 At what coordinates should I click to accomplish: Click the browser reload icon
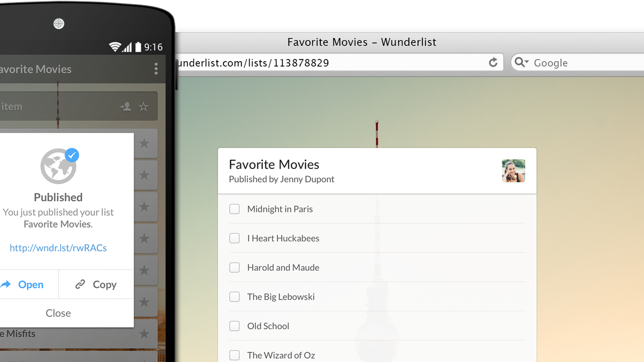pos(493,63)
